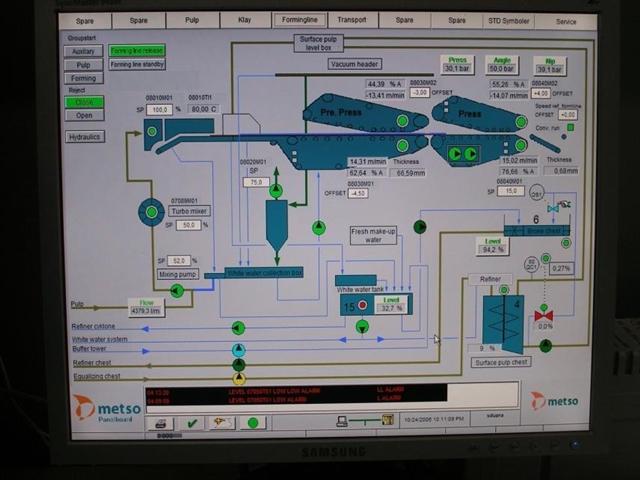
Task: Click the Turbo mixer motor icon
Action: click(x=151, y=211)
